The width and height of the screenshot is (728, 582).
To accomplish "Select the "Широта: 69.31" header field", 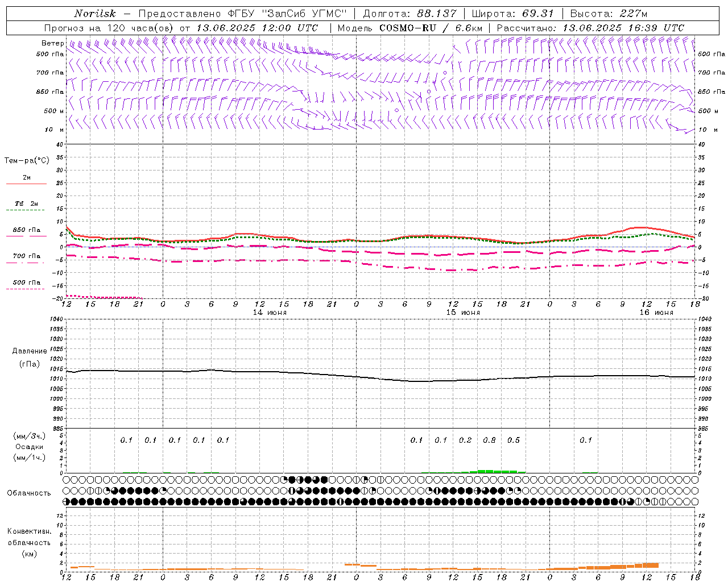I will coord(513,14).
